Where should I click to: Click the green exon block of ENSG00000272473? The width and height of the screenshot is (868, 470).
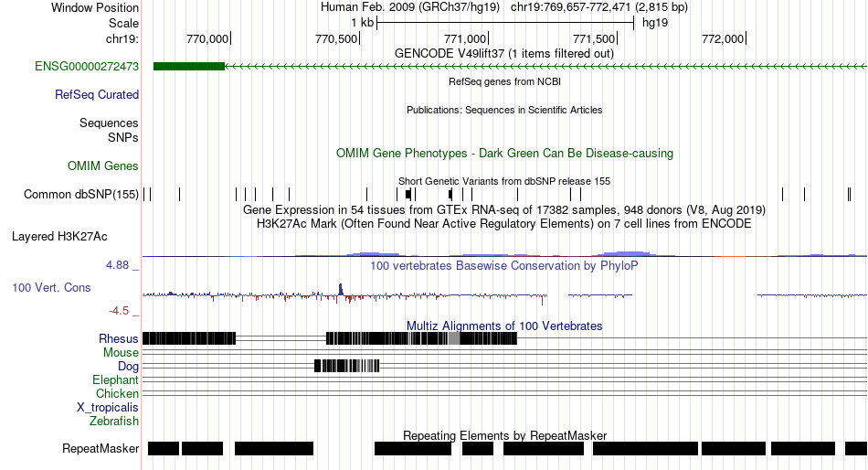click(189, 67)
